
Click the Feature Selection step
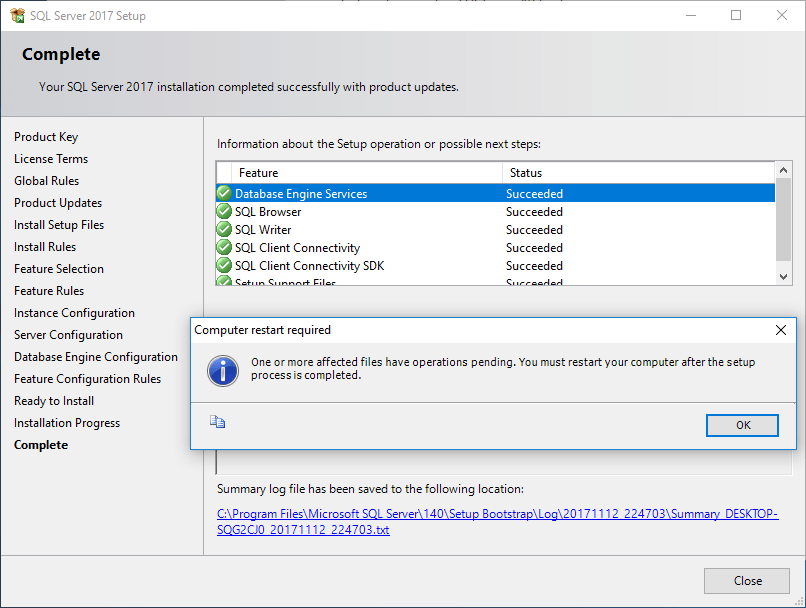(59, 269)
